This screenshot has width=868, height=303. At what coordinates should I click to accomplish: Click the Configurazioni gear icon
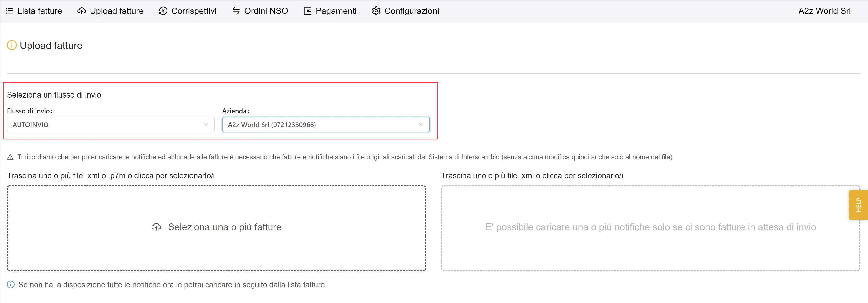(x=376, y=11)
